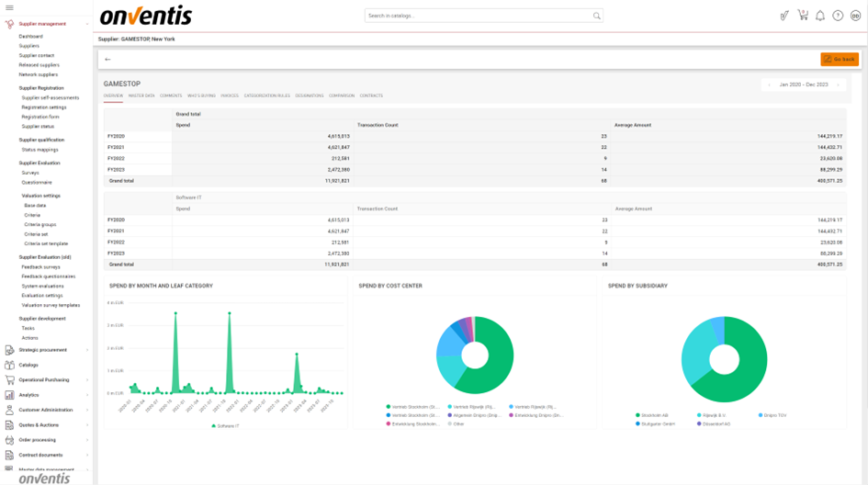Switch to the Master Data tab

141,96
